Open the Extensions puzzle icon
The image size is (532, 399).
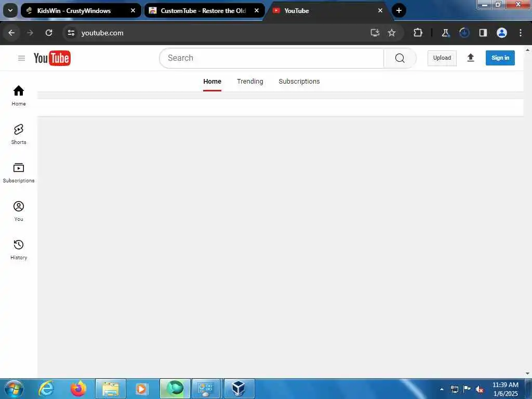point(418,33)
